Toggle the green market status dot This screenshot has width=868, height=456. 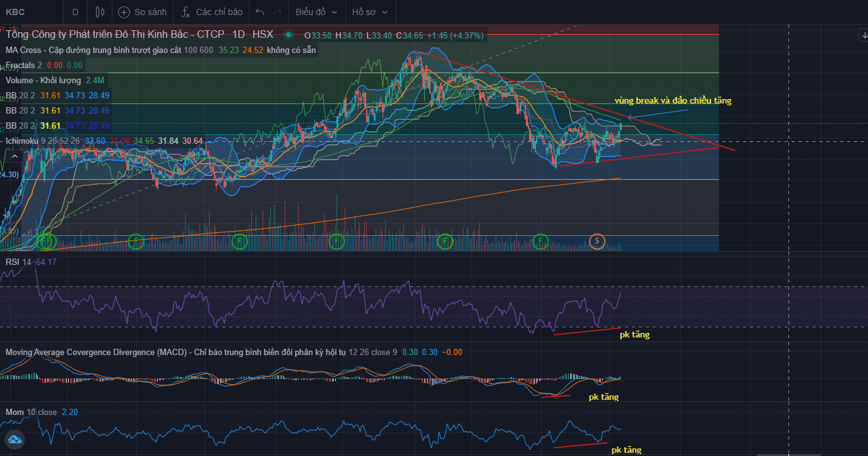pos(288,35)
